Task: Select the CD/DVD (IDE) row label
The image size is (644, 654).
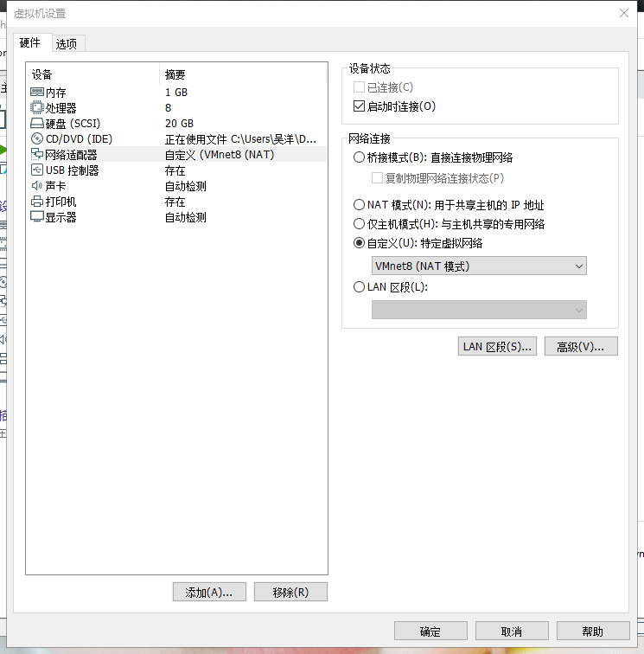Action: click(x=80, y=139)
